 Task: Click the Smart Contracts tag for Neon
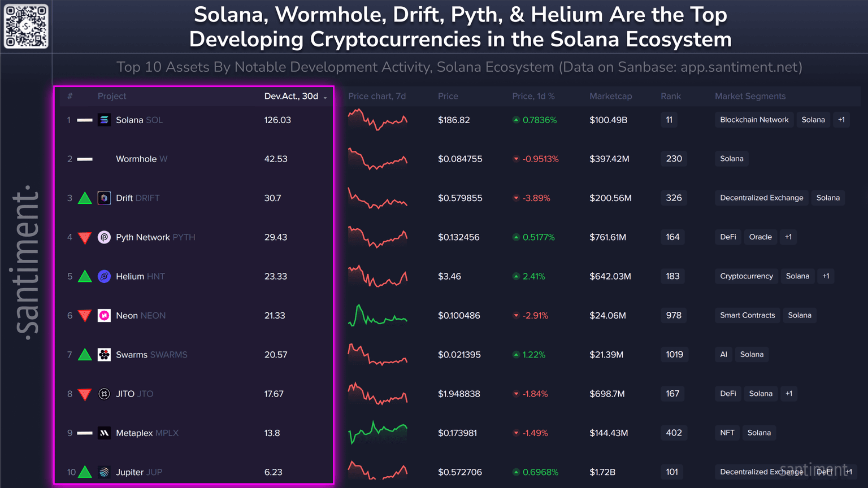coord(747,315)
